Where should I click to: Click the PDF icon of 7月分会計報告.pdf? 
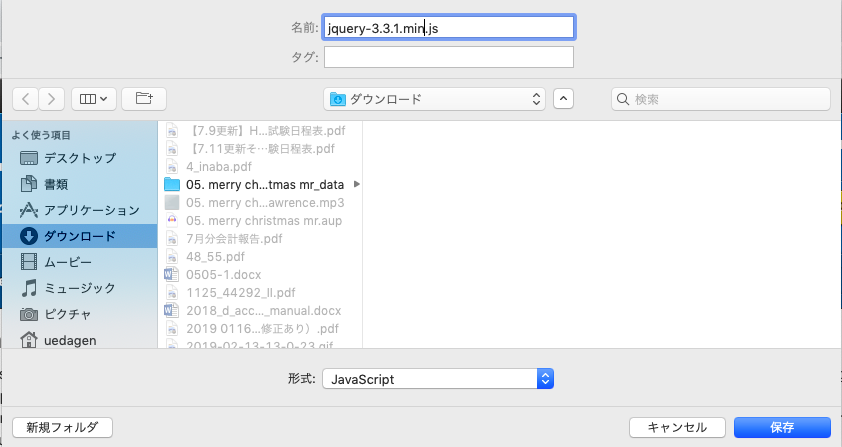point(172,239)
